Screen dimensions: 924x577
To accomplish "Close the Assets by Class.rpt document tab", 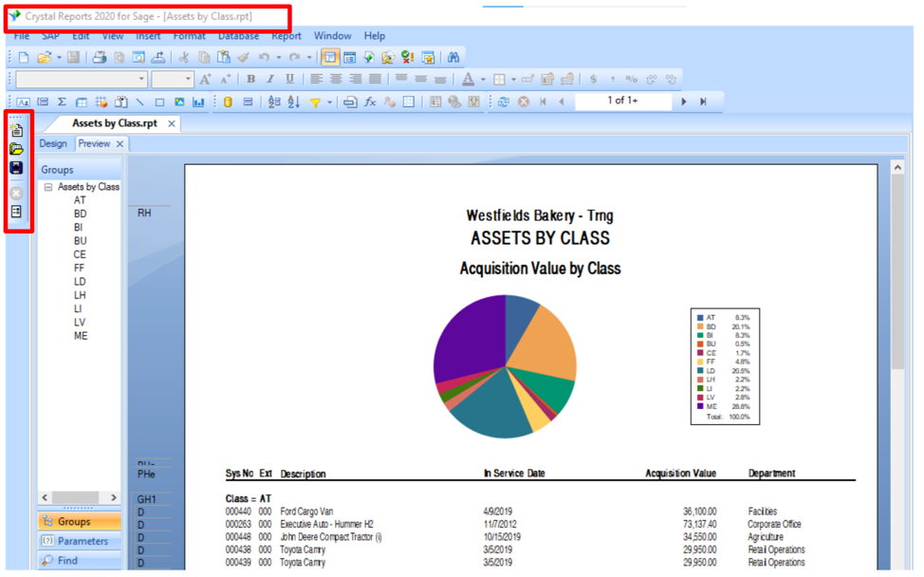I will pos(172,123).
